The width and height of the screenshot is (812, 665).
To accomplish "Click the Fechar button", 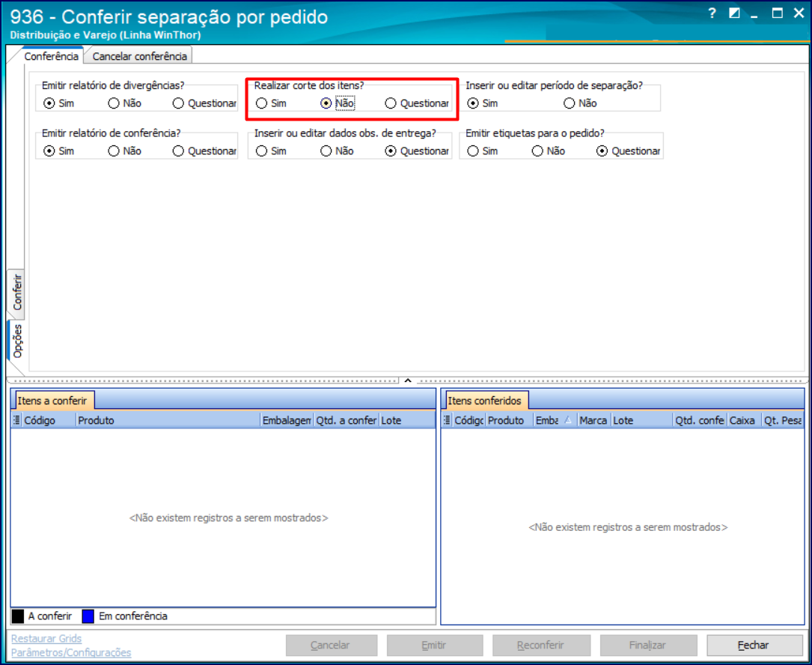I will click(754, 646).
